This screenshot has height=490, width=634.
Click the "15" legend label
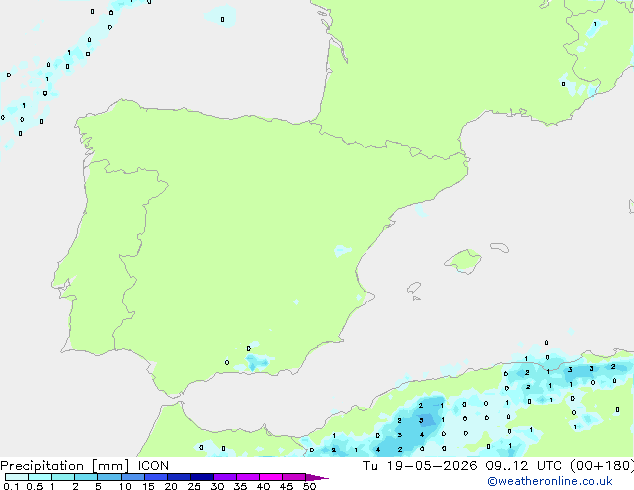point(148,486)
